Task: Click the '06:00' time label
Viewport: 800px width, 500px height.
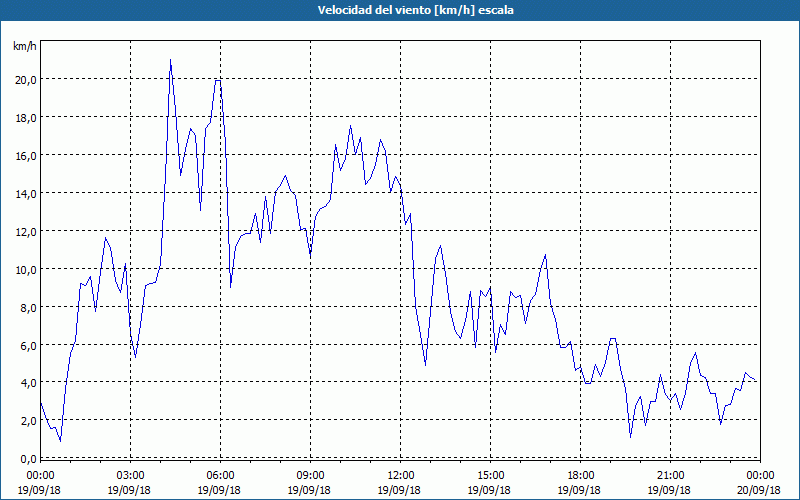Action: pyautogui.click(x=220, y=476)
